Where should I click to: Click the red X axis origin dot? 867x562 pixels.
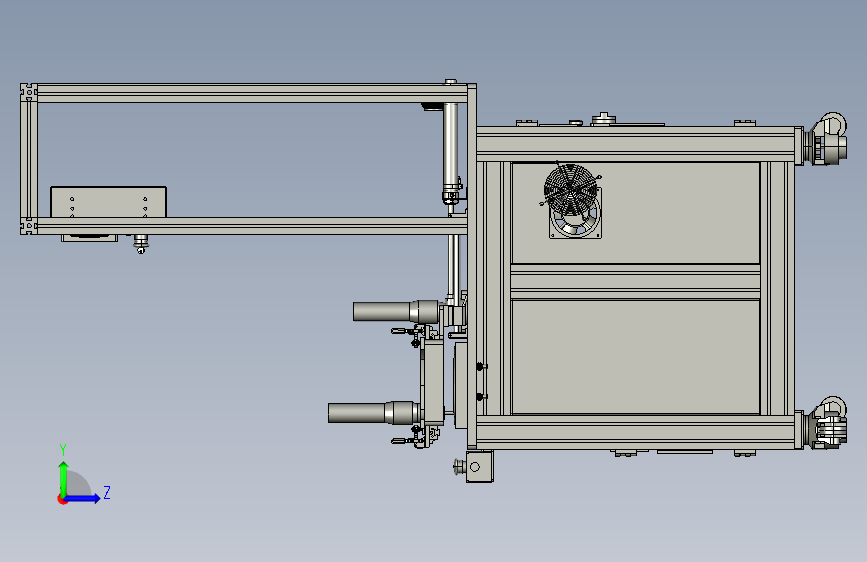(x=62, y=499)
